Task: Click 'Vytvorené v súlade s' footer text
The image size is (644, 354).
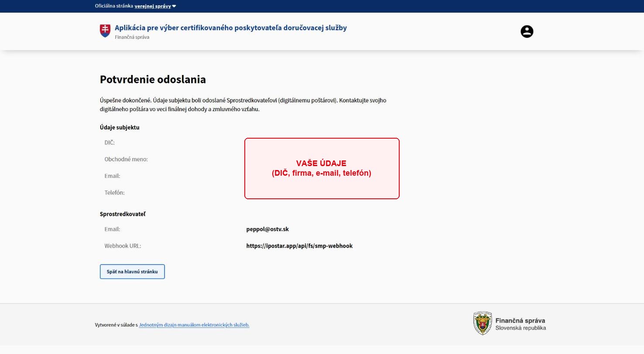Action: pos(116,325)
